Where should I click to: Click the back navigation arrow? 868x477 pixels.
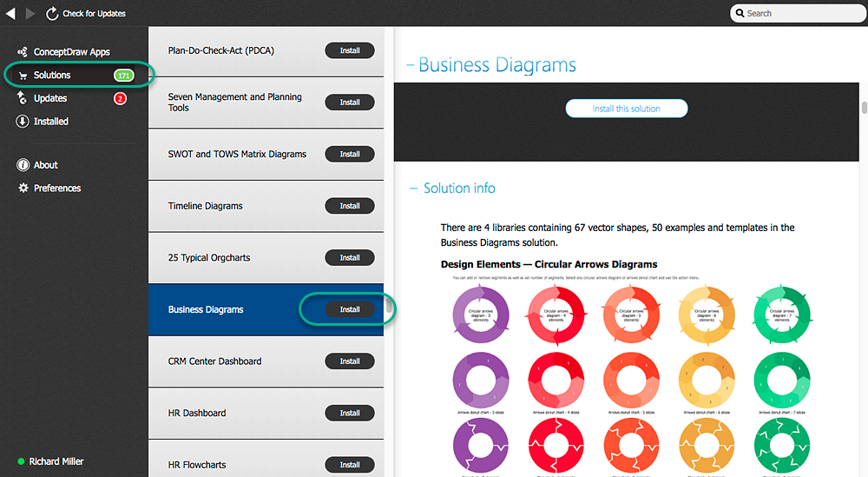10,13
